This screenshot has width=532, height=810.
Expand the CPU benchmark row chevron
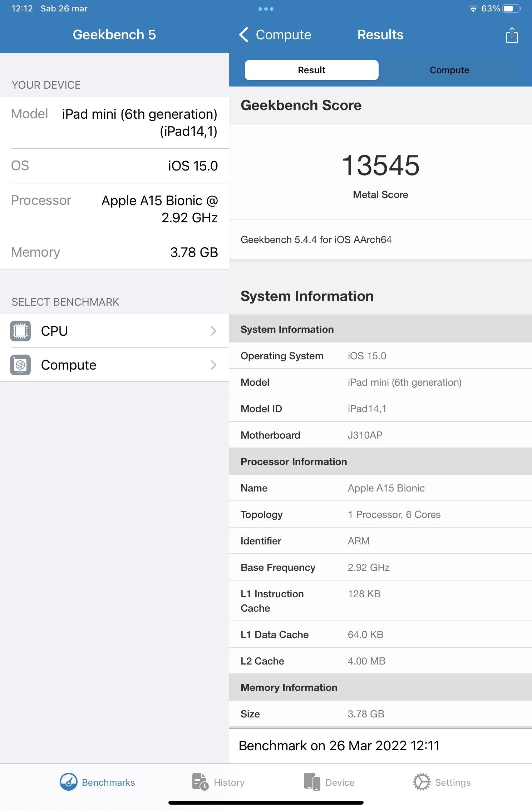[213, 331]
